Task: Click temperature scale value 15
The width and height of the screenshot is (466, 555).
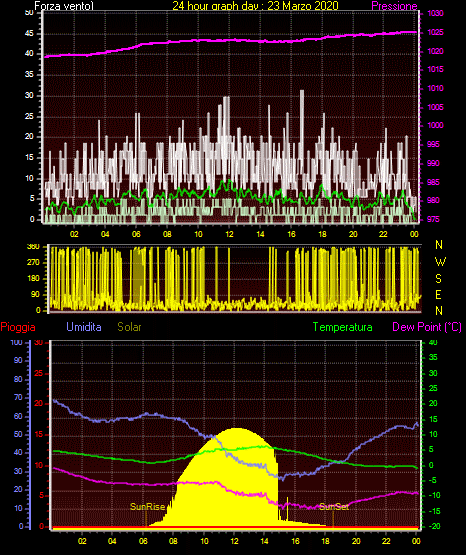Action: [x=433, y=419]
